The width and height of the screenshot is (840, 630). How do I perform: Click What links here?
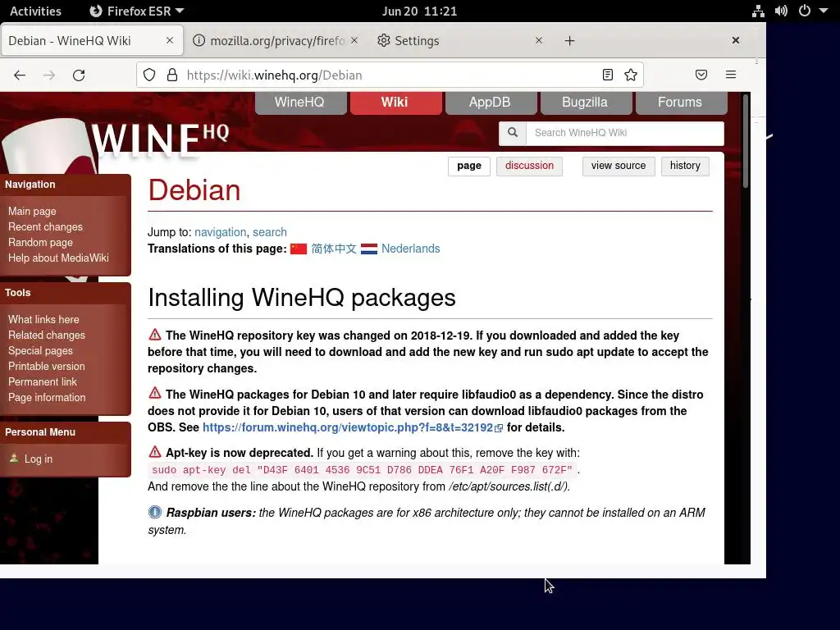coord(43,319)
